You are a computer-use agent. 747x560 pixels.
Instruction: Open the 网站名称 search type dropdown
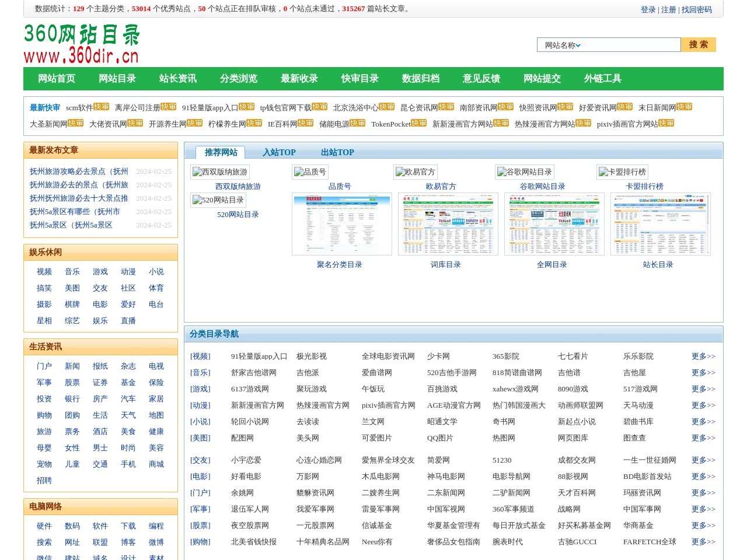point(563,45)
